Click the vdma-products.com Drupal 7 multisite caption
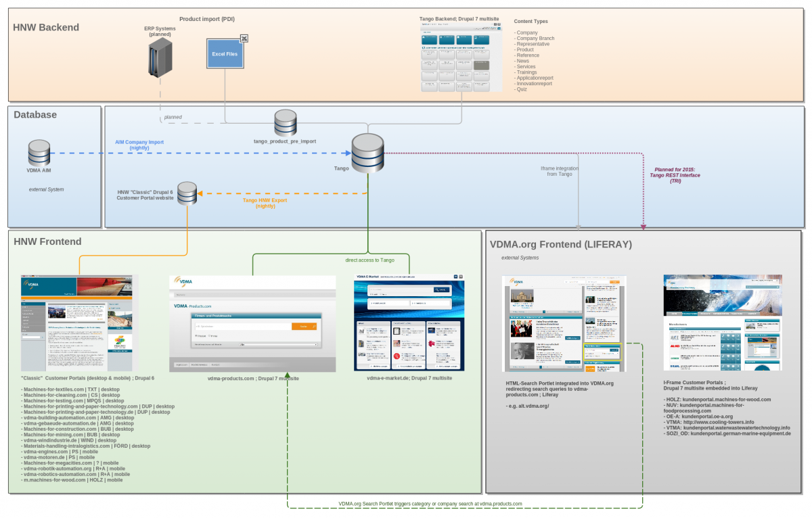Viewport: 812px width, 518px height. [253, 378]
